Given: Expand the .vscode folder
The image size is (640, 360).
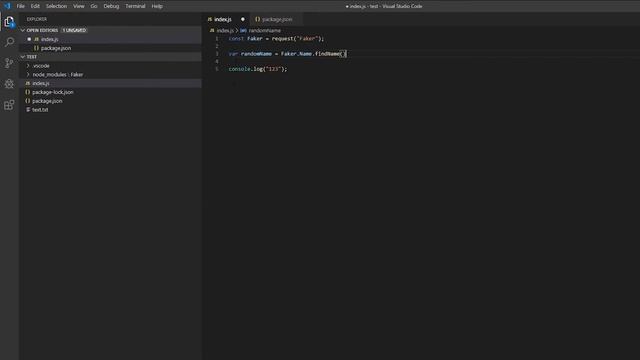Looking at the screenshot, I should [110, 66].
